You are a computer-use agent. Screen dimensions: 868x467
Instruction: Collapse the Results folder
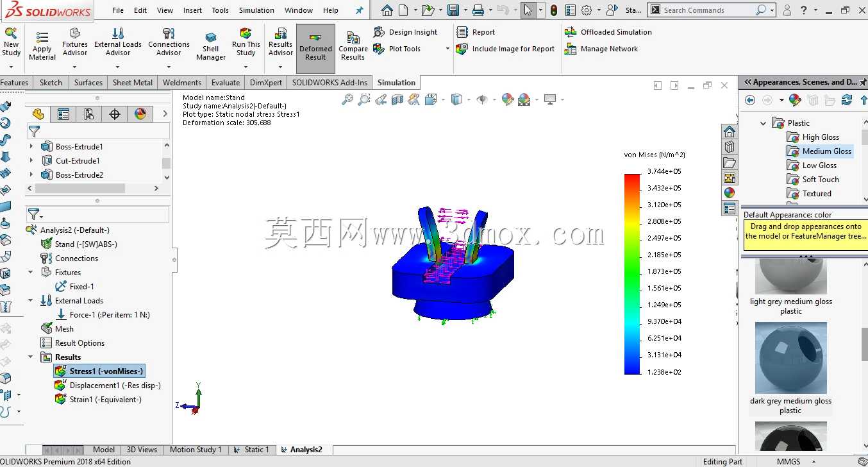point(31,357)
